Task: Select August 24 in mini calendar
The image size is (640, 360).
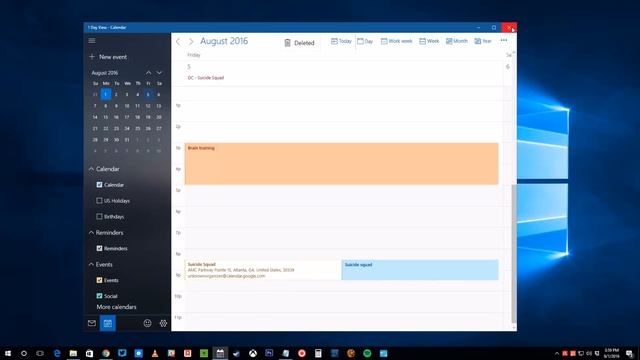Action: coord(127,128)
